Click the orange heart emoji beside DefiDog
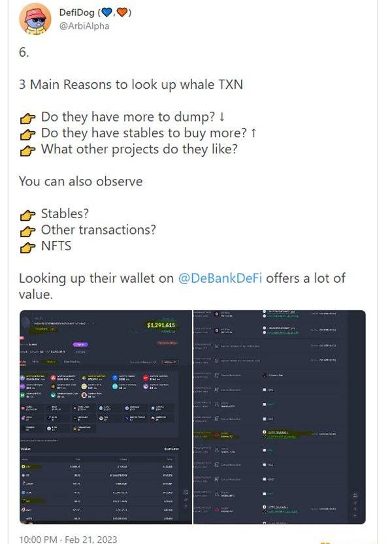392x544 pixels. click(122, 13)
